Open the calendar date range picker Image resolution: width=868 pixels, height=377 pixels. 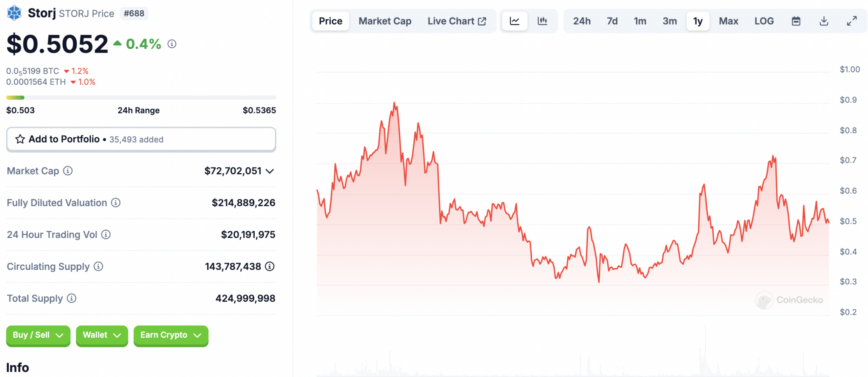pos(796,20)
